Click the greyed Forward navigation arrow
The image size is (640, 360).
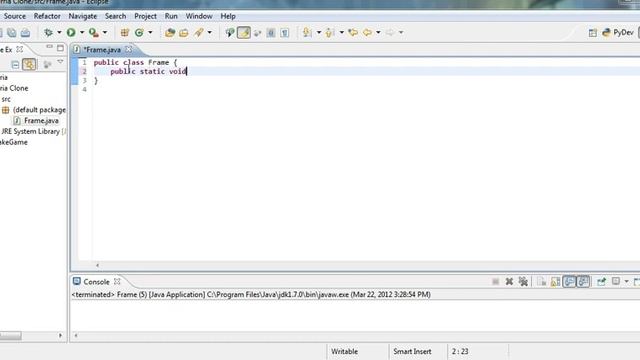click(x=390, y=32)
